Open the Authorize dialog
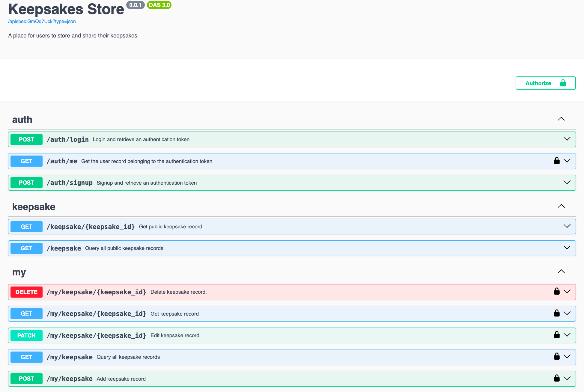 pyautogui.click(x=546, y=83)
